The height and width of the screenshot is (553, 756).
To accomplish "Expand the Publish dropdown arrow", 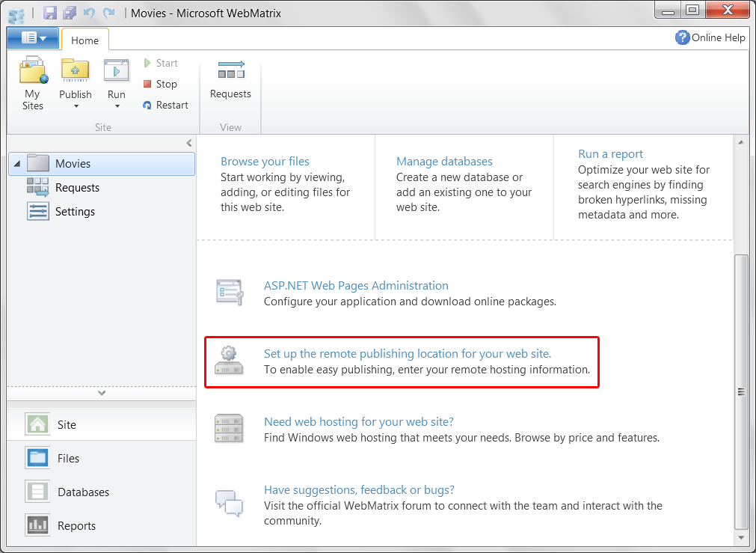I will 76,106.
